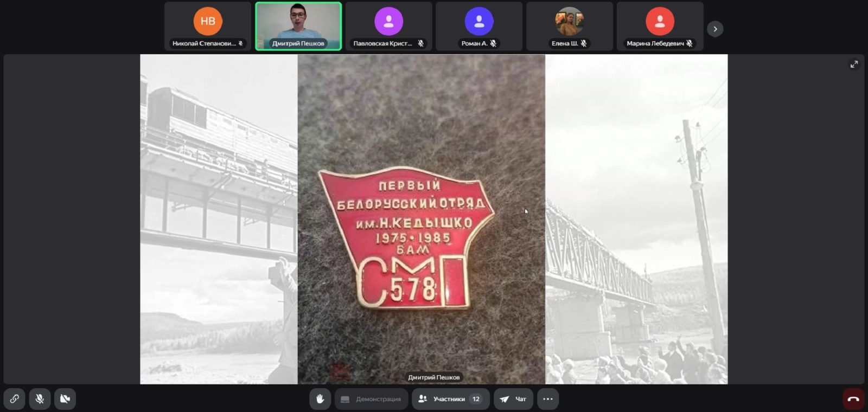Unmute the microphone
The image size is (868, 412).
click(x=40, y=399)
